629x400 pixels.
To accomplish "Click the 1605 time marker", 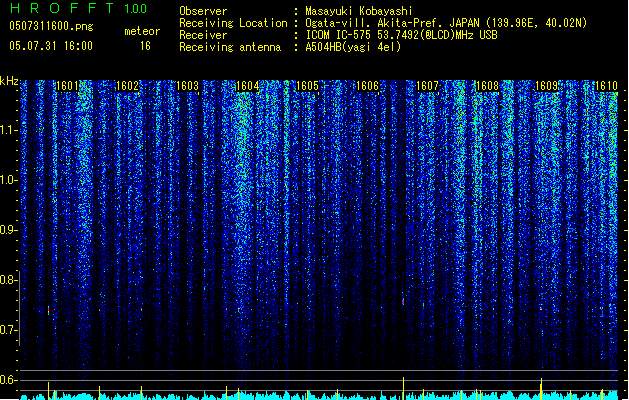I will point(307,86).
